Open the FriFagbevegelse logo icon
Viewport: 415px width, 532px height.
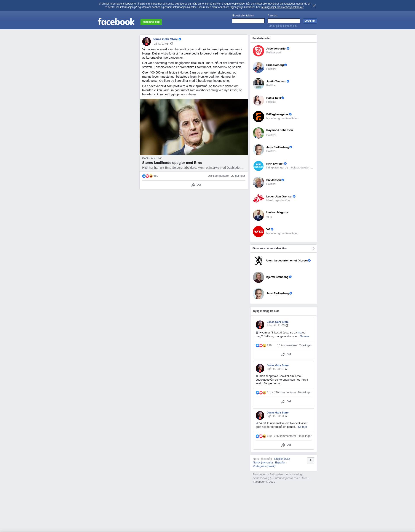[258, 117]
